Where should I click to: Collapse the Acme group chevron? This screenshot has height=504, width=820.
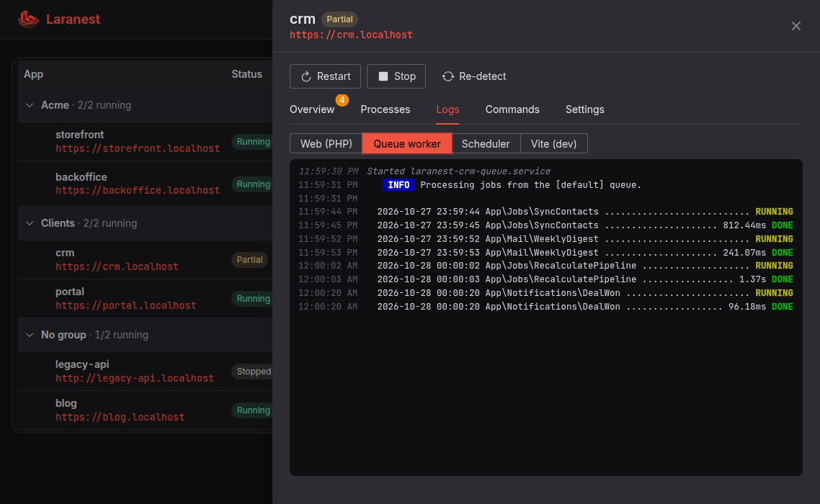pyautogui.click(x=30, y=105)
